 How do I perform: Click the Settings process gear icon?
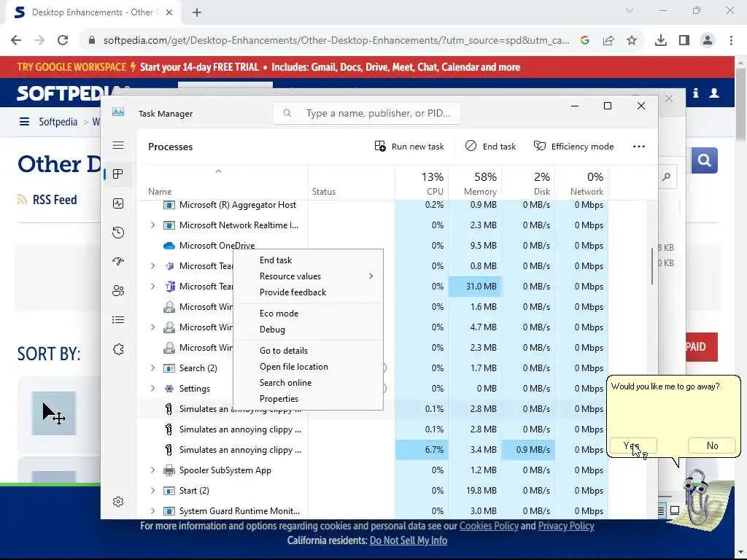(169, 389)
